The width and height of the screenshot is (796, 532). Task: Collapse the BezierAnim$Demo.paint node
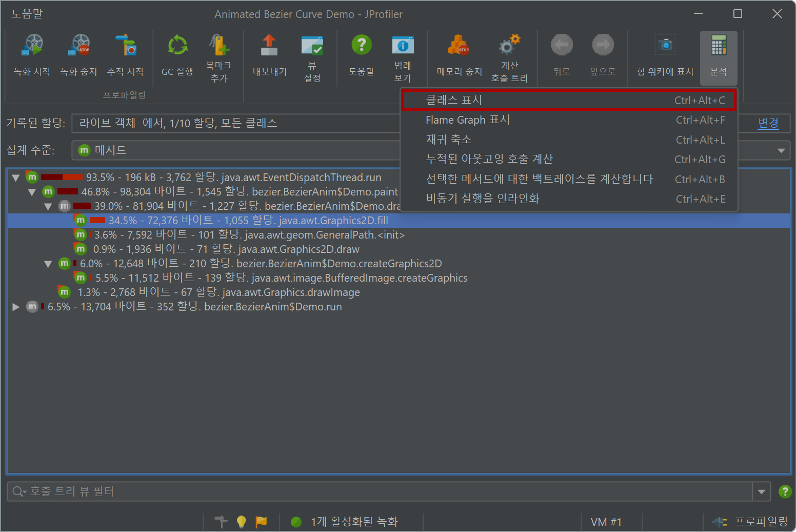click(x=32, y=192)
